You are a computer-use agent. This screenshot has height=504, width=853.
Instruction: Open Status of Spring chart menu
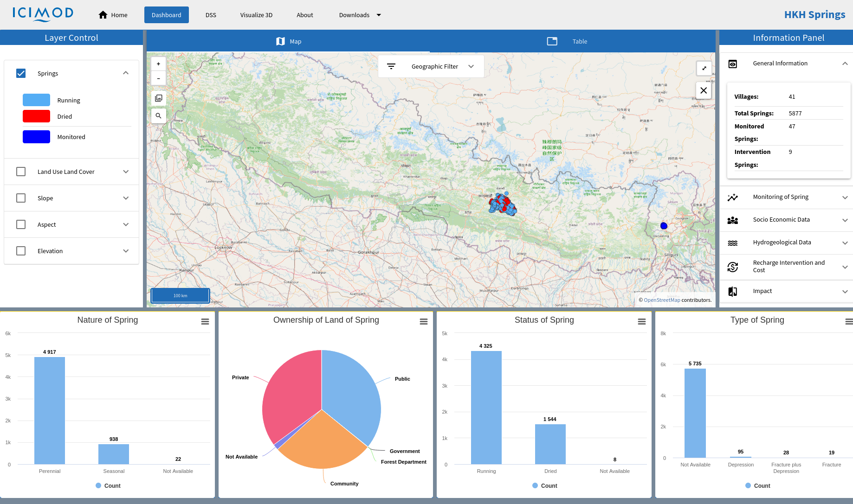pos(641,322)
